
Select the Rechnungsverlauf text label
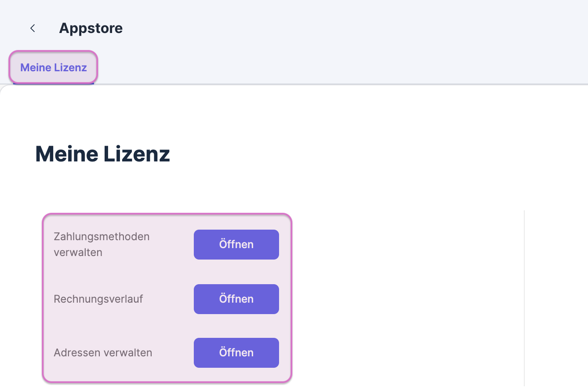click(x=98, y=299)
